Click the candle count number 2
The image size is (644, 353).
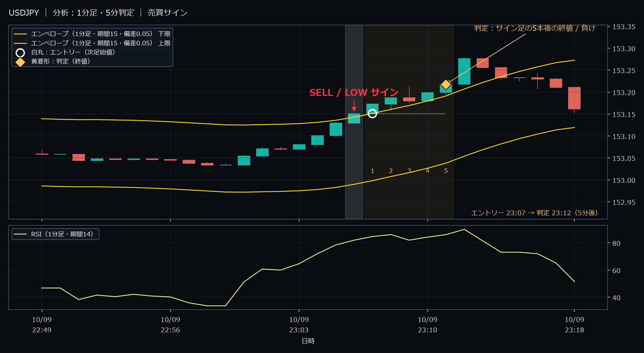(391, 171)
